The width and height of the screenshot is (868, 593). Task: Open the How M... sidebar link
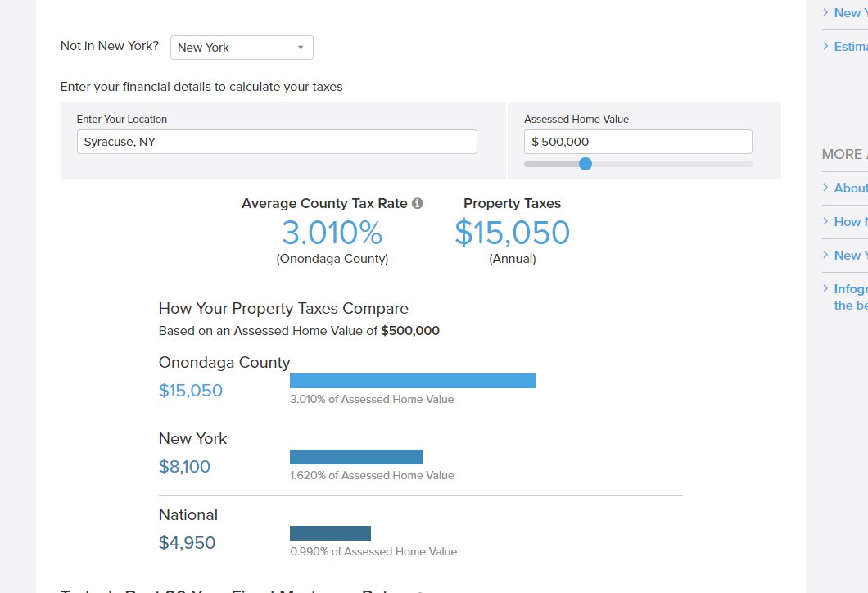click(x=851, y=222)
